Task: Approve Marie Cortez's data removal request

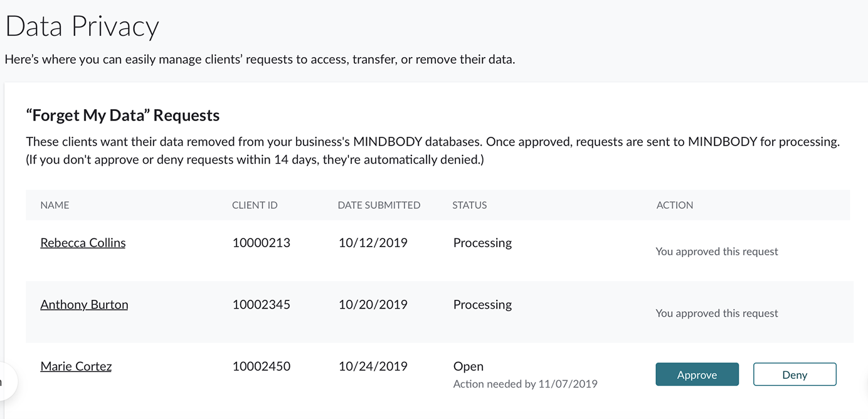Action: 697,374
